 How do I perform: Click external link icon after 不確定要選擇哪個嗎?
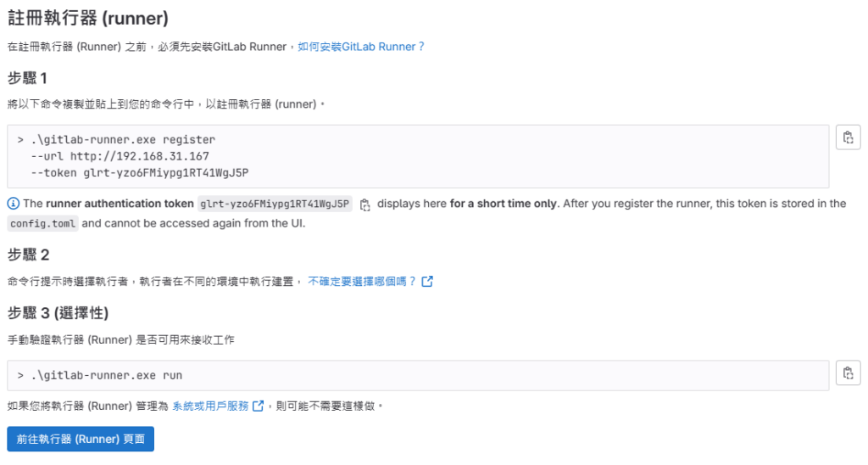click(x=427, y=282)
